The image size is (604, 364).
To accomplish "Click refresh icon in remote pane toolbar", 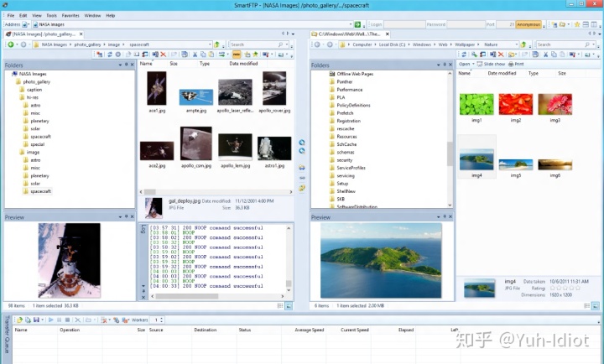I will point(109,55).
